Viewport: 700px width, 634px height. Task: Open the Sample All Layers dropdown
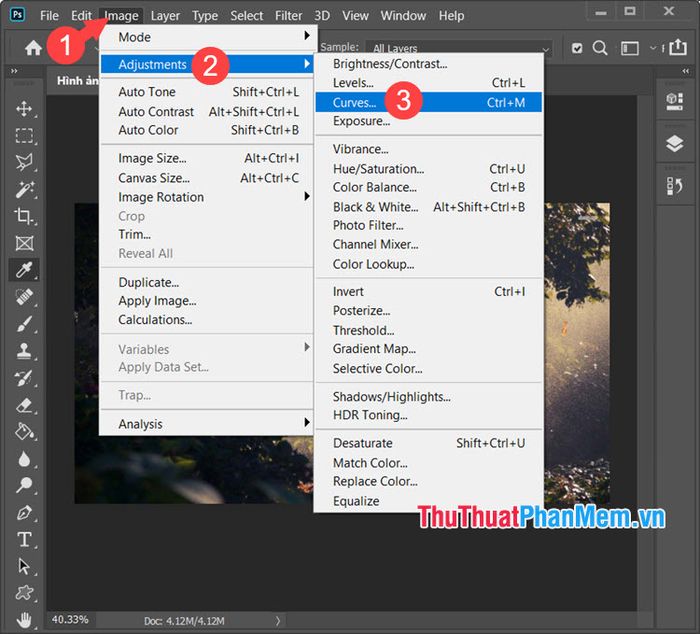[458, 48]
